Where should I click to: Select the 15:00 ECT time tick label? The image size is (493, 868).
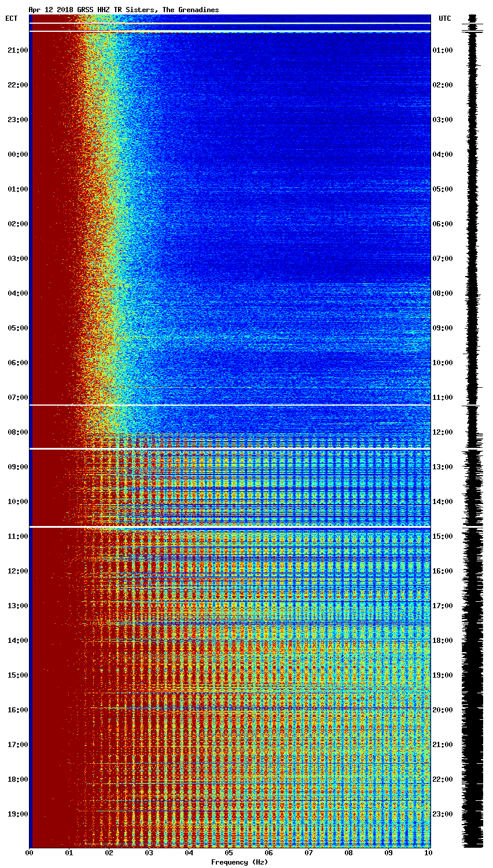[17, 675]
